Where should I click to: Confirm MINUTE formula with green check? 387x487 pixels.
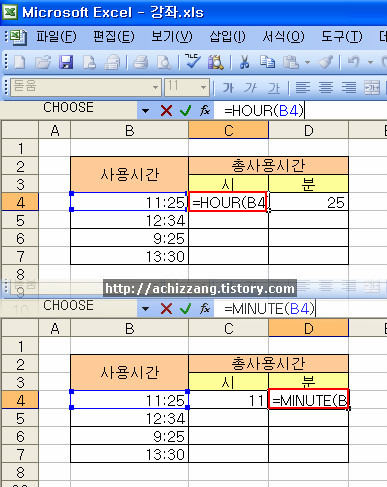click(185, 309)
